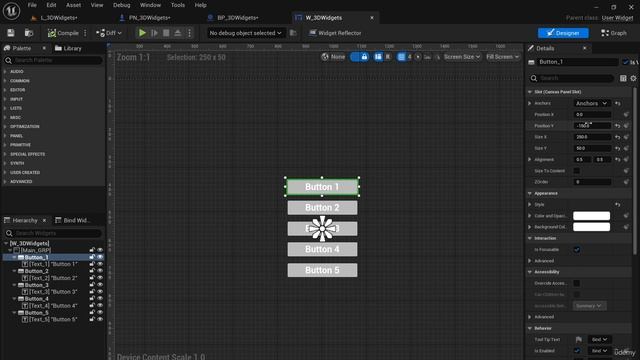Toggle the designer lock switch
Image resolution: width=640 pixels, height=360 pixels.
[x=360, y=57]
